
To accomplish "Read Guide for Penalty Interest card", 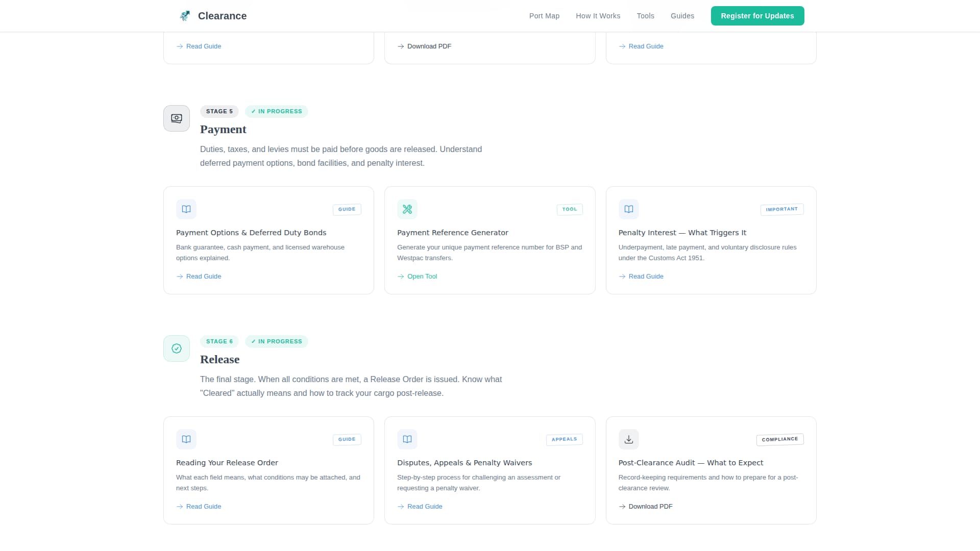I will pyautogui.click(x=645, y=277).
